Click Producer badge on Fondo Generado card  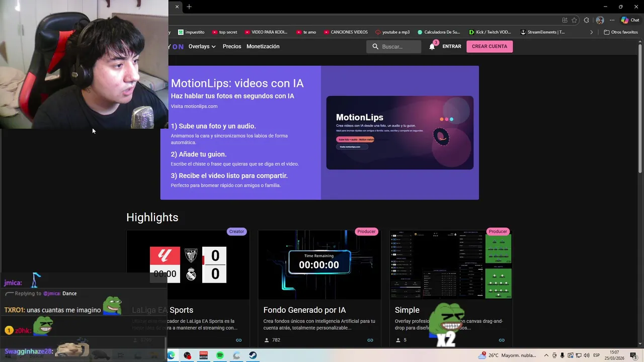366,231
